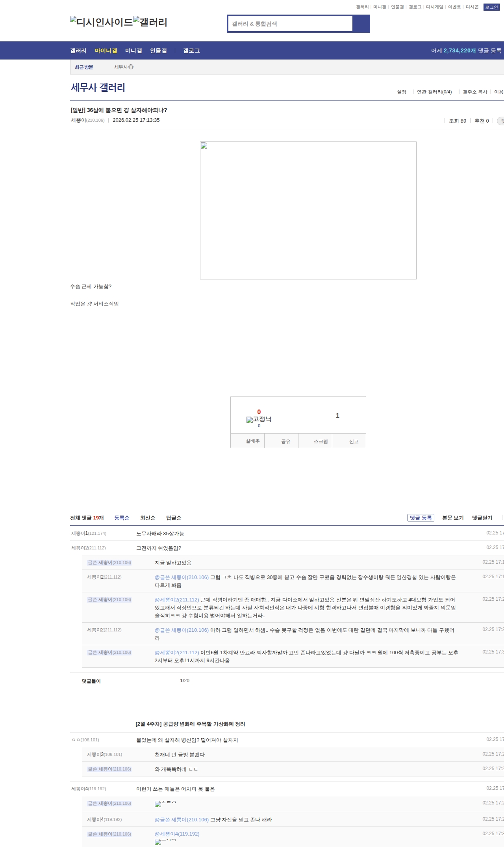Image resolution: width=504 pixels, height=847 pixels.
Task: Open the broken image inside the post body
Action: pos(308,210)
